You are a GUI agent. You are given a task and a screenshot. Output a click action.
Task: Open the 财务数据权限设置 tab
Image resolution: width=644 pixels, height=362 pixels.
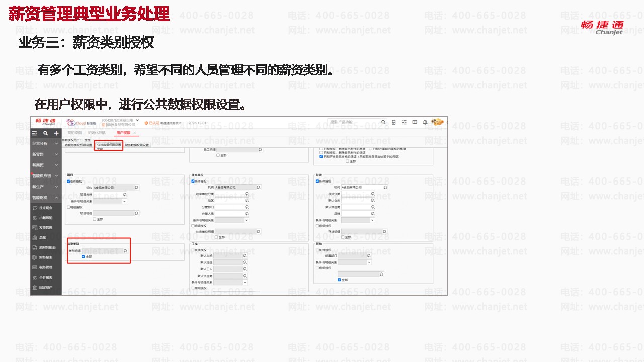pyautogui.click(x=137, y=145)
